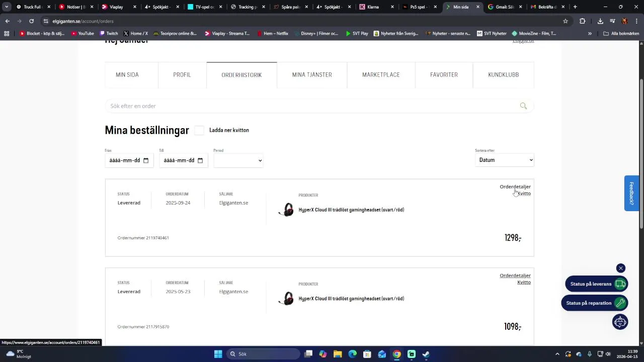Open browser extensions puzzle icon
The image size is (644, 362).
click(583, 21)
